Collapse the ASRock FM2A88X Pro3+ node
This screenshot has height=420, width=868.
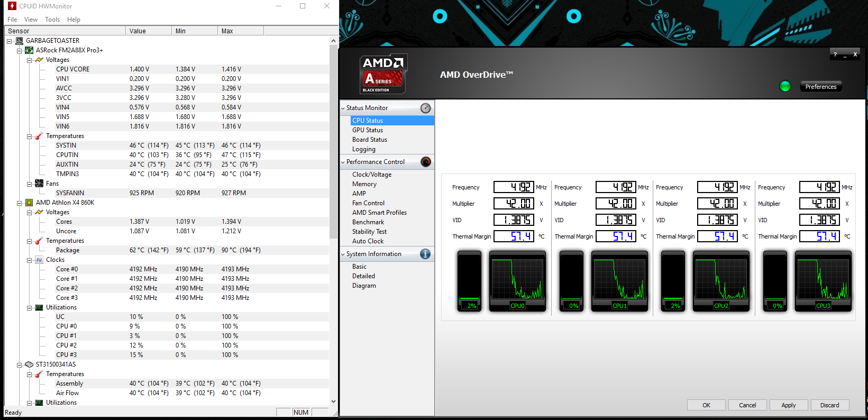[20, 50]
